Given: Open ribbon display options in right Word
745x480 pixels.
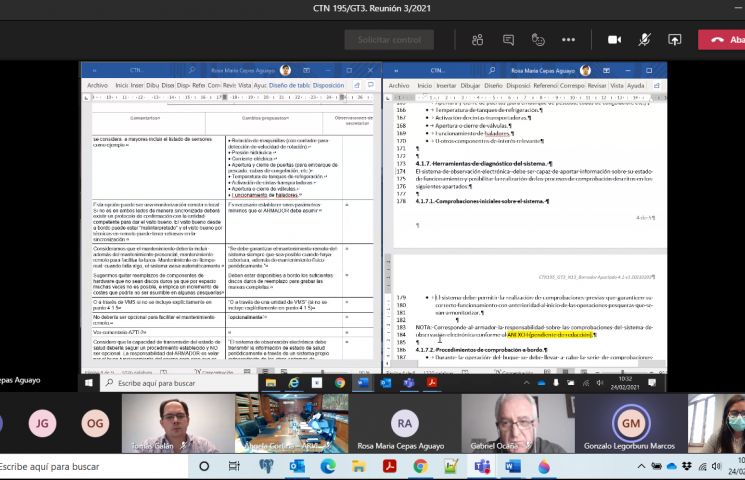Looking at the screenshot, I should (x=606, y=70).
